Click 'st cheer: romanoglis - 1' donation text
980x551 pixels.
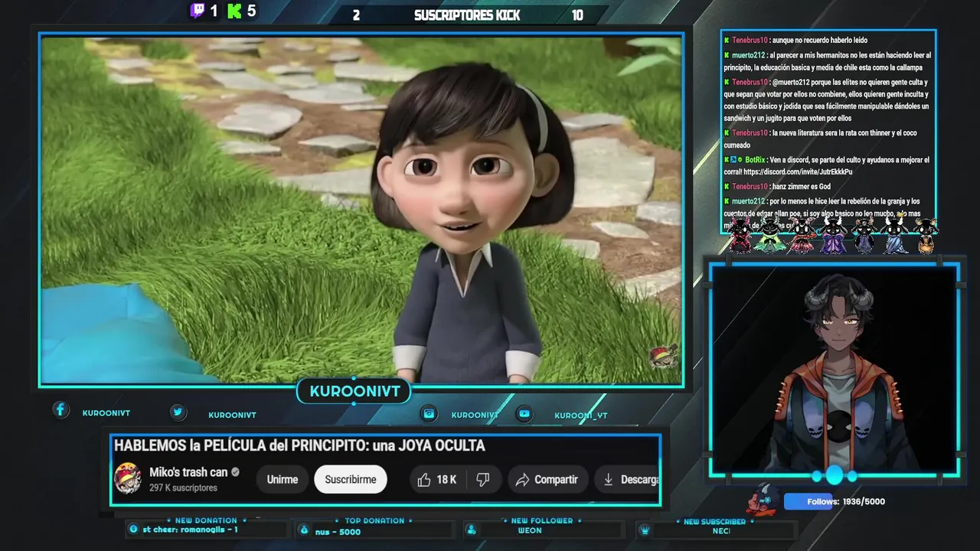[x=190, y=530]
